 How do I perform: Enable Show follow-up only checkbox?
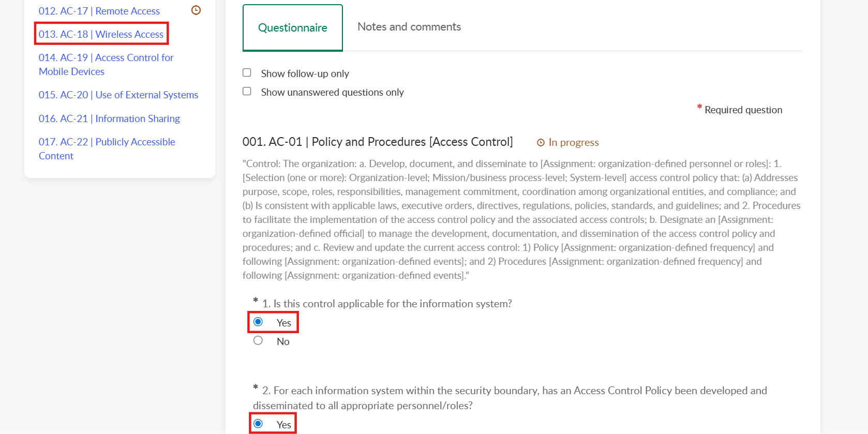247,73
